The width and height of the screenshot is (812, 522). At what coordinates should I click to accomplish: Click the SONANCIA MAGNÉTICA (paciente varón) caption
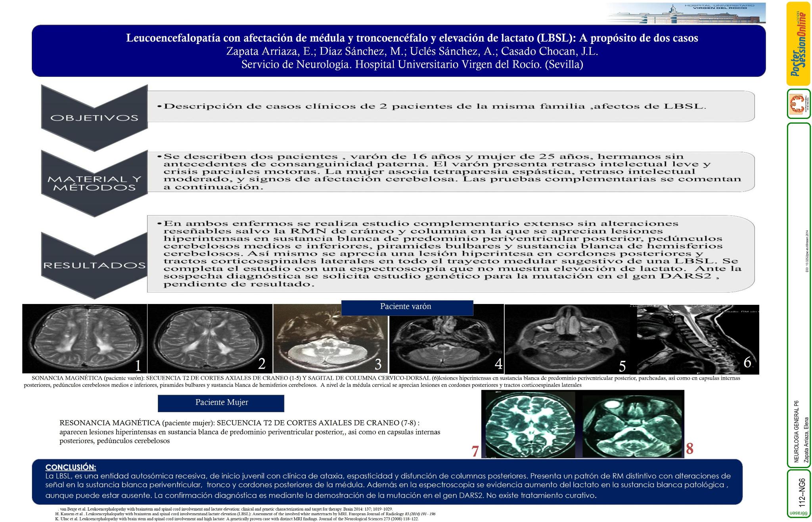[x=382, y=381]
